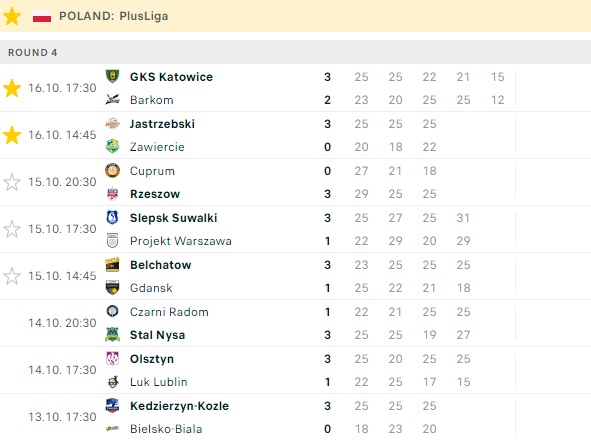This screenshot has height=440, width=591.
Task: Click the Belchatow team logo
Action: click(112, 265)
